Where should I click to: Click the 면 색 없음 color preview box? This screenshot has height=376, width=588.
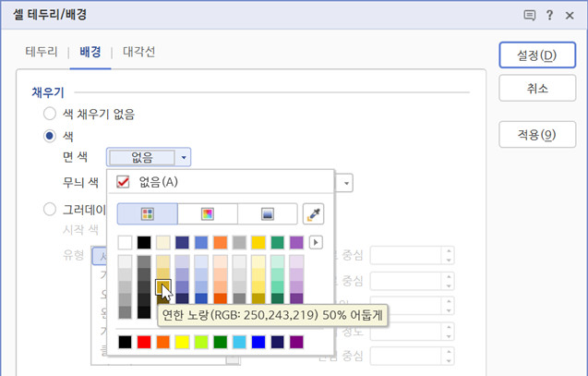(x=142, y=157)
